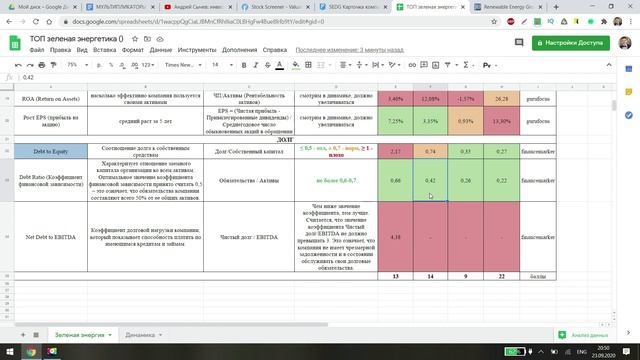Toggle bold formatting
This screenshot has height=360, width=640.
click(x=244, y=65)
